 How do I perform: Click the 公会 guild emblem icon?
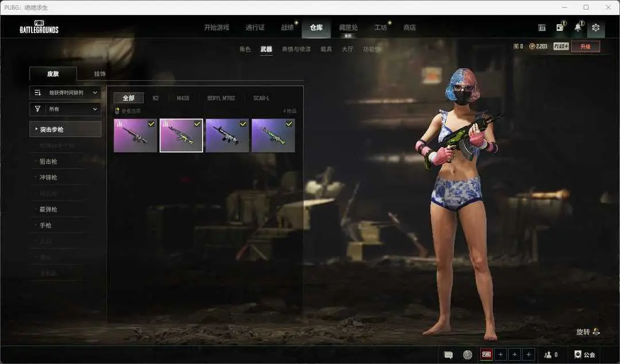click(x=578, y=354)
